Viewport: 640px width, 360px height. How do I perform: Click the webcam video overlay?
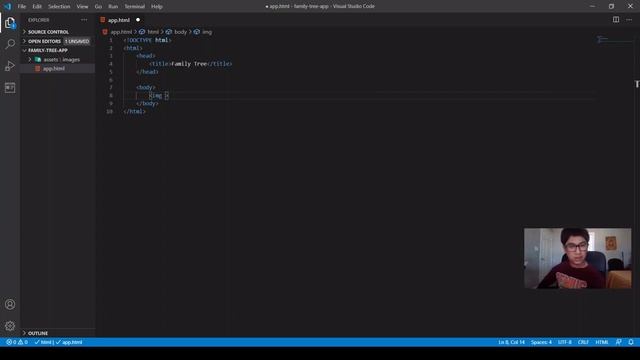pos(578,258)
